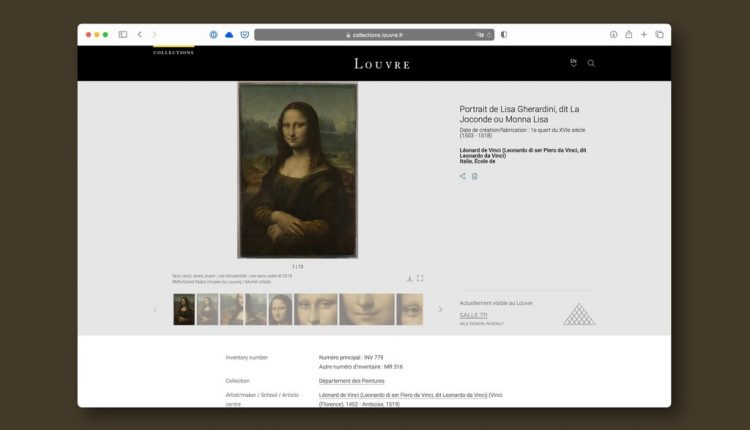Download the Mona Lisa image
Screen dimensions: 750x430
(409, 278)
